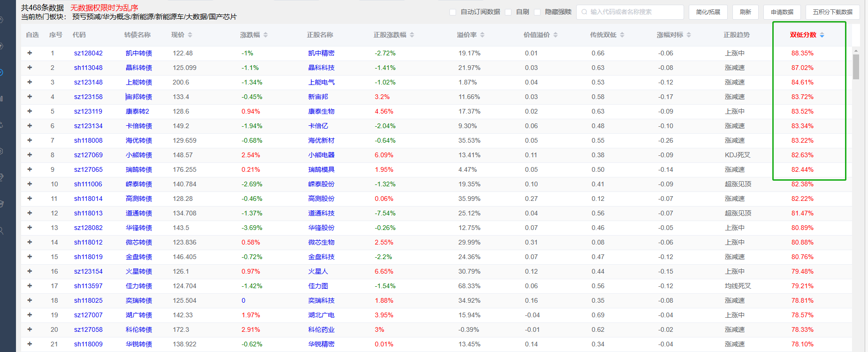The height and width of the screenshot is (352, 868).
Task: Open sh113597 code link
Action: pos(88,286)
